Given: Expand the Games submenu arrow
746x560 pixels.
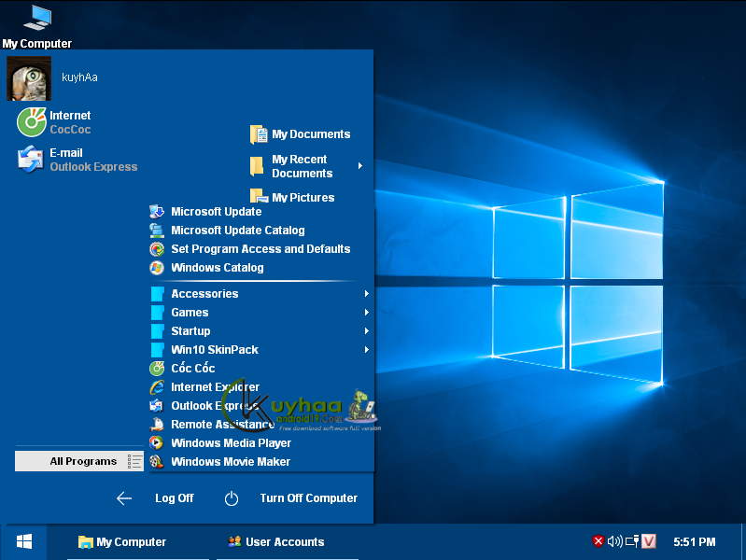Looking at the screenshot, I should pos(366,312).
